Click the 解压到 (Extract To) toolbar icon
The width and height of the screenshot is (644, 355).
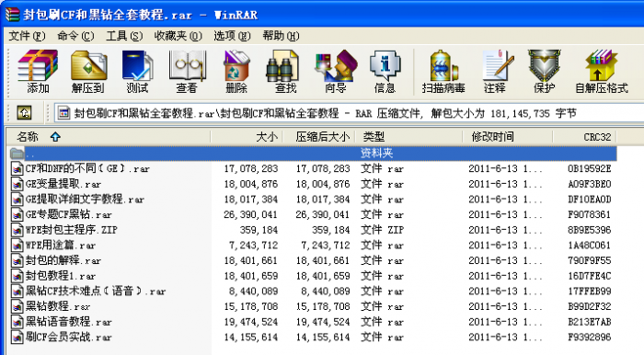pos(88,72)
